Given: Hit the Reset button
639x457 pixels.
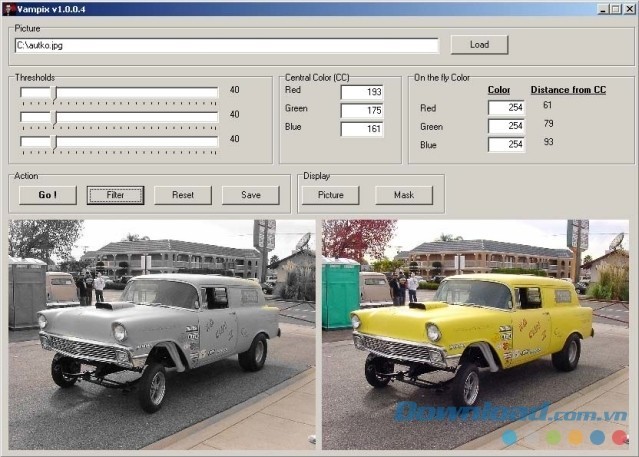Looking at the screenshot, I should pos(183,195).
